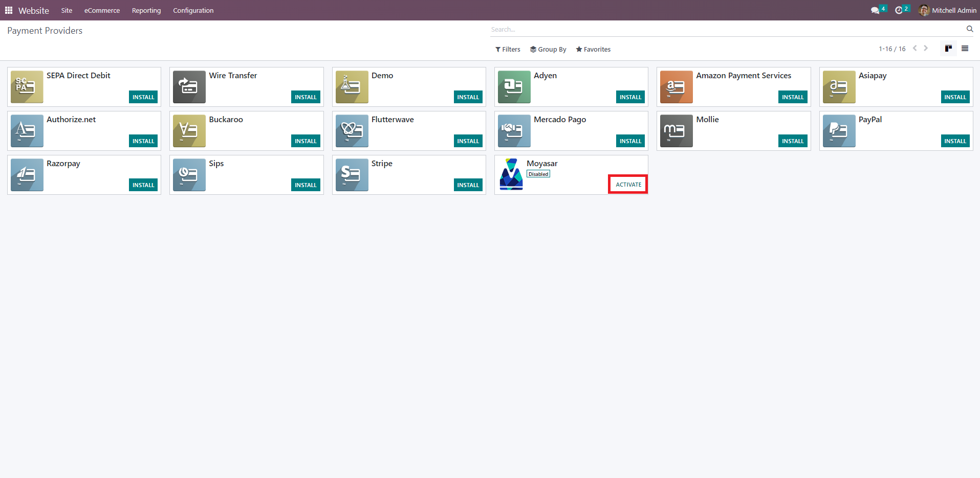
Task: Expand the Filters dropdown
Action: [x=508, y=50]
